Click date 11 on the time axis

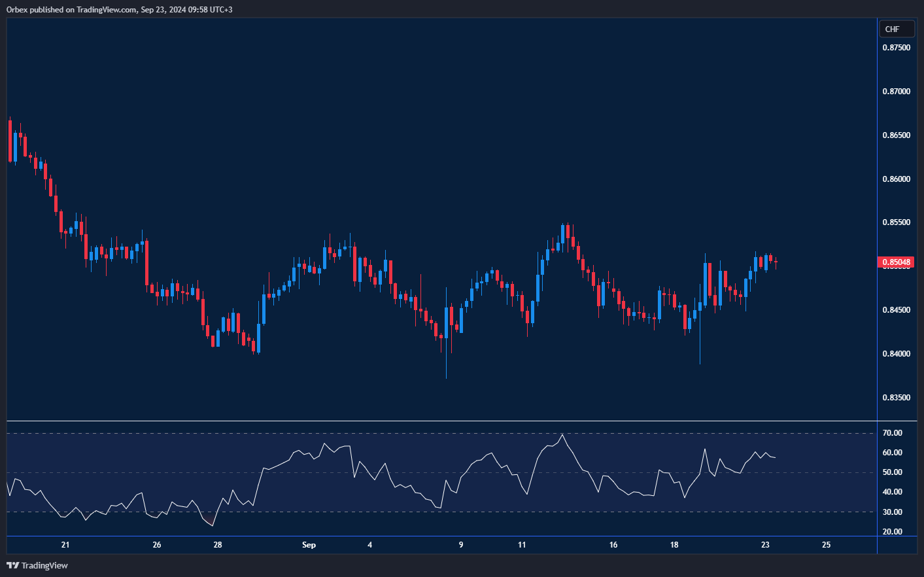pos(522,545)
